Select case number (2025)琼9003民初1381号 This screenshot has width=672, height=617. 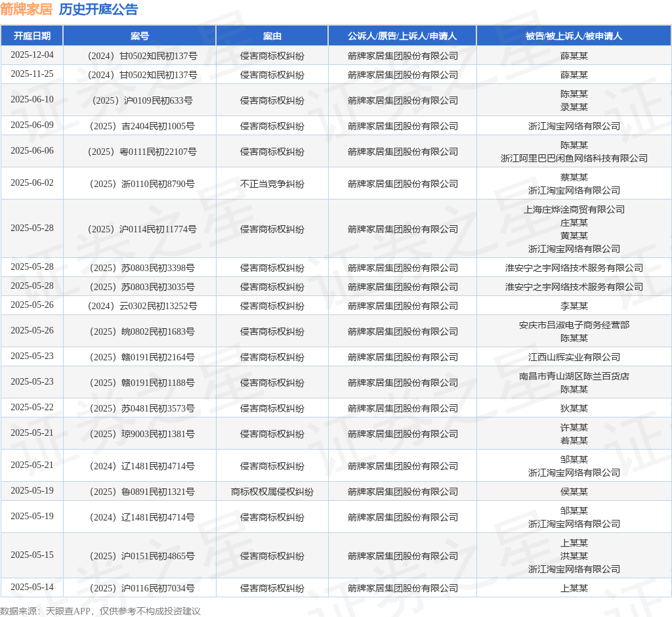point(142,434)
